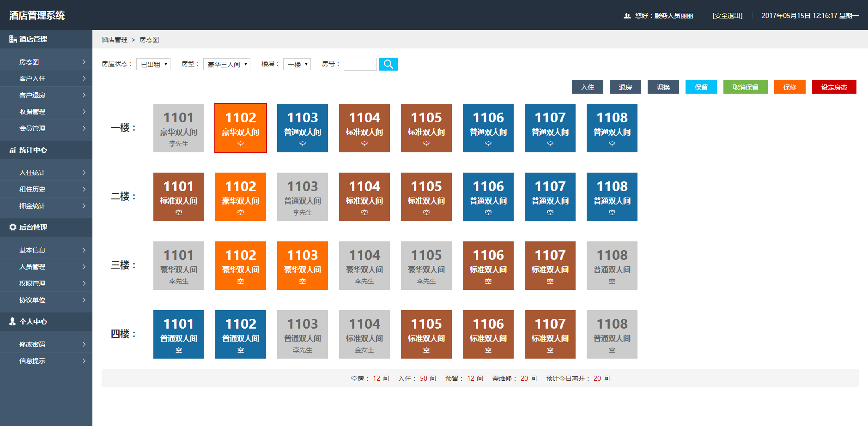868x426 pixels.
Task: Expand the 入住统计 sidebar arrow
Action: click(x=84, y=173)
